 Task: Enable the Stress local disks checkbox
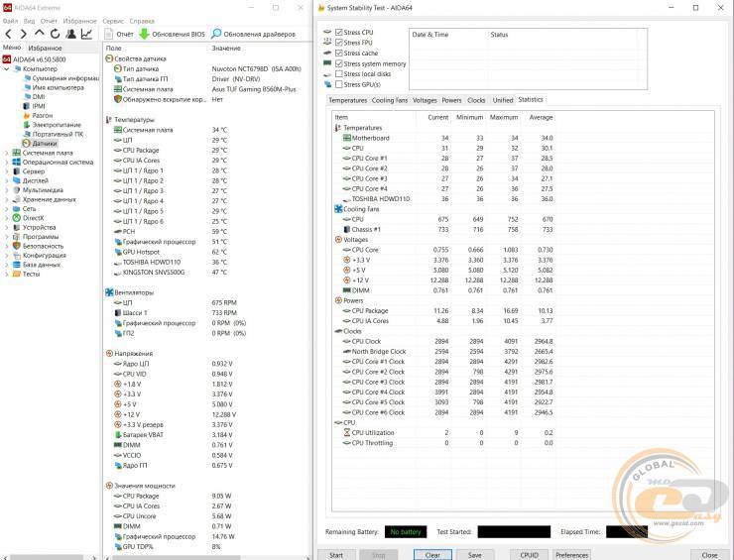[339, 74]
